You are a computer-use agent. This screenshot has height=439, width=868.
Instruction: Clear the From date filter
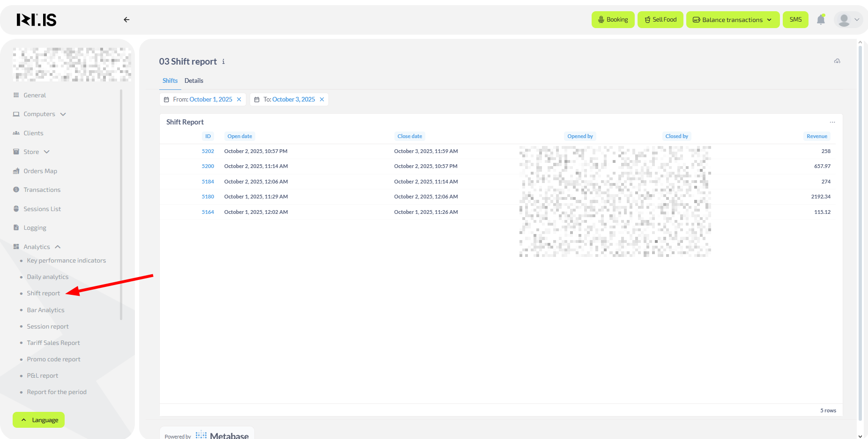(239, 100)
